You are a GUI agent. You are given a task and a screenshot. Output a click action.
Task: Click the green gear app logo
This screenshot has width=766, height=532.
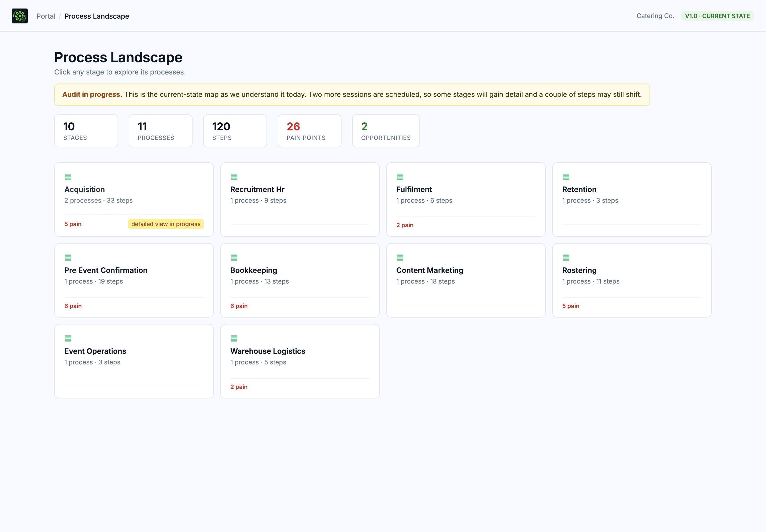(20, 16)
